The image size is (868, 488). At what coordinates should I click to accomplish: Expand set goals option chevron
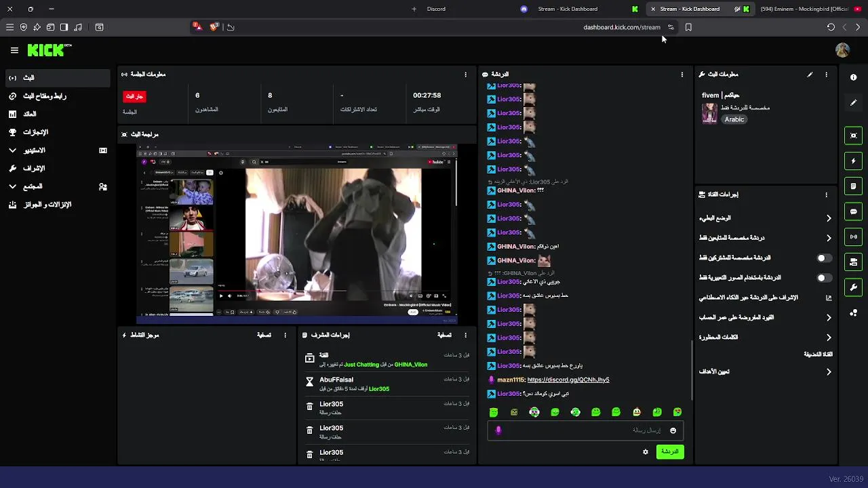coord(829,372)
